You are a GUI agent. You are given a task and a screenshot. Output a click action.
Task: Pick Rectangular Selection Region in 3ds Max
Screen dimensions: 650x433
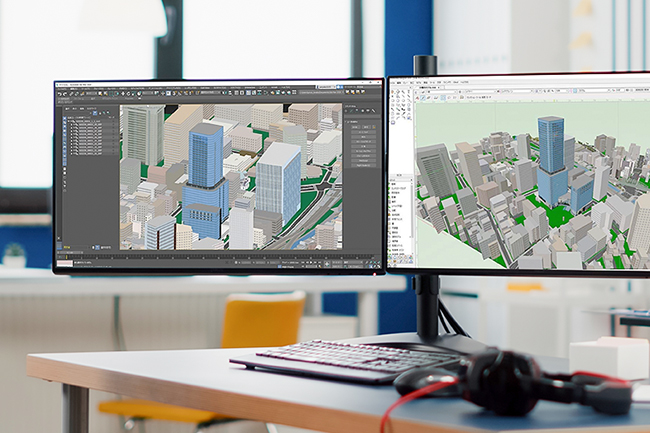[111, 94]
